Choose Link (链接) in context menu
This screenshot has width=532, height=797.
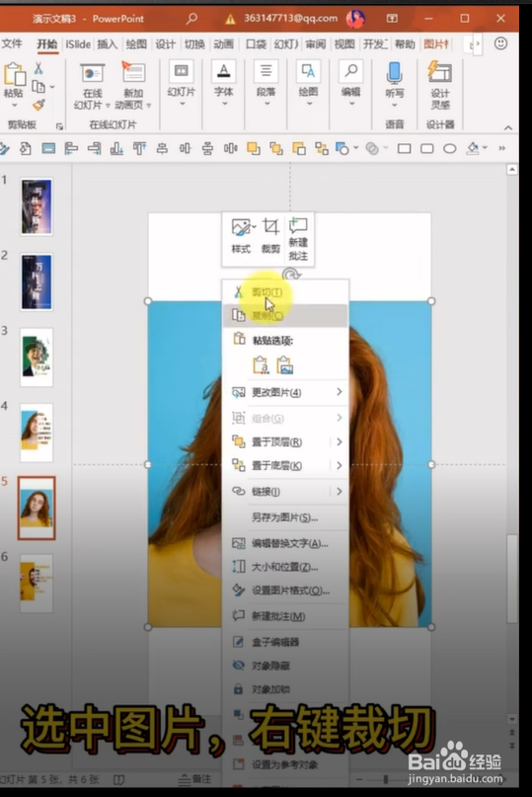286,492
